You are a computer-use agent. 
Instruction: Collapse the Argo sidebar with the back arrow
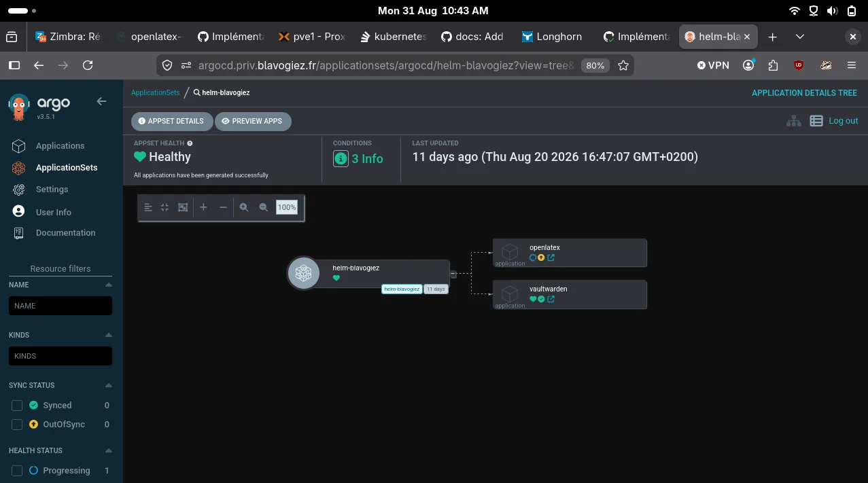click(101, 101)
